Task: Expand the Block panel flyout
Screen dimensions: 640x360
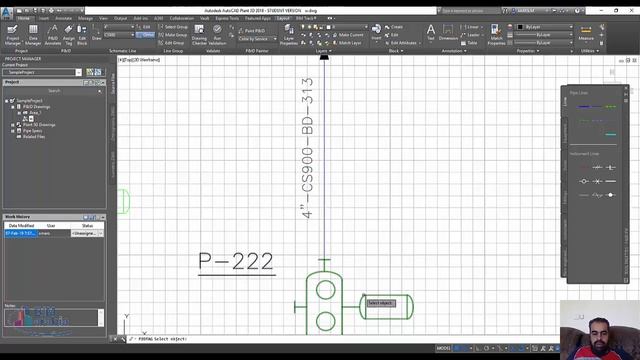Action: 396,51
